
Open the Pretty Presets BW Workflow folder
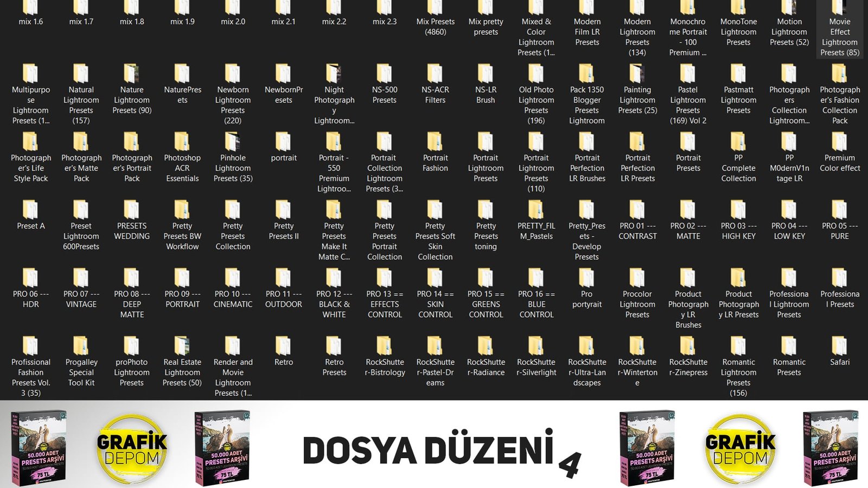coord(182,226)
